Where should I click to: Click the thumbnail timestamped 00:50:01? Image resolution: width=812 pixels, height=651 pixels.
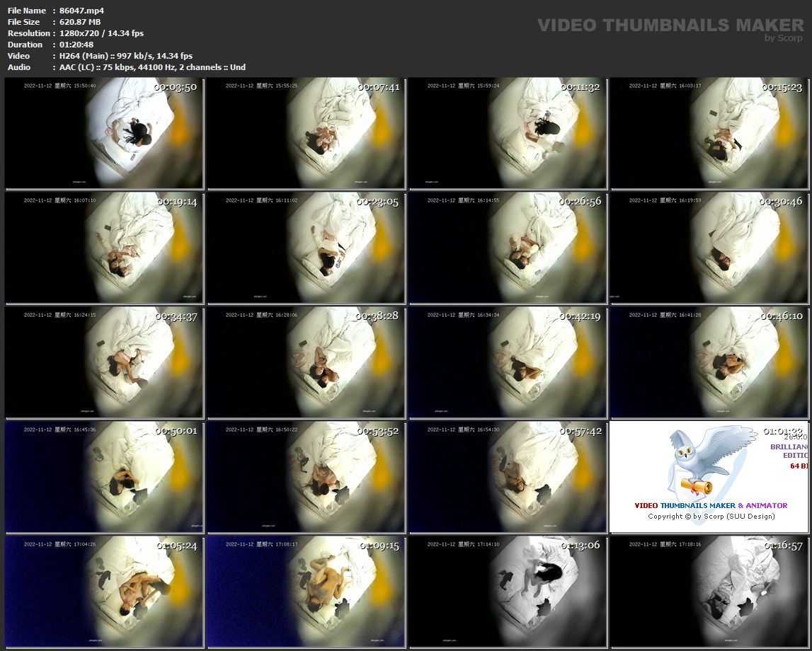pyautogui.click(x=104, y=478)
